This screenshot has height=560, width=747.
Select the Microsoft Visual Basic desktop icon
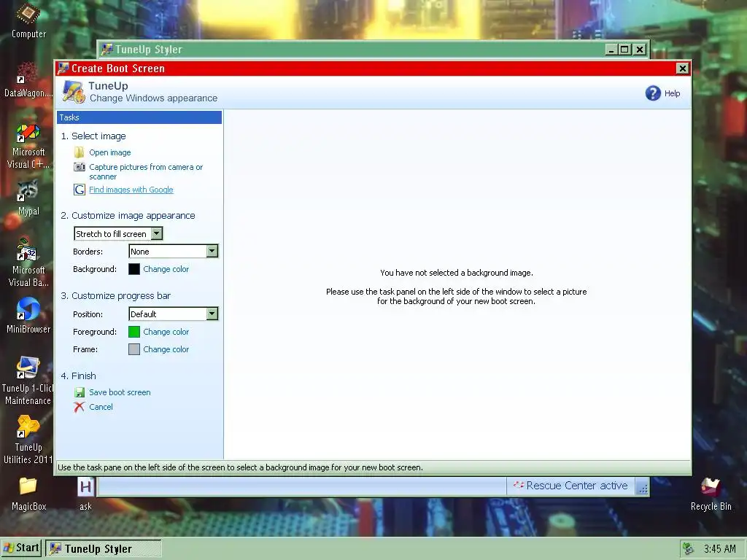pyautogui.click(x=28, y=250)
